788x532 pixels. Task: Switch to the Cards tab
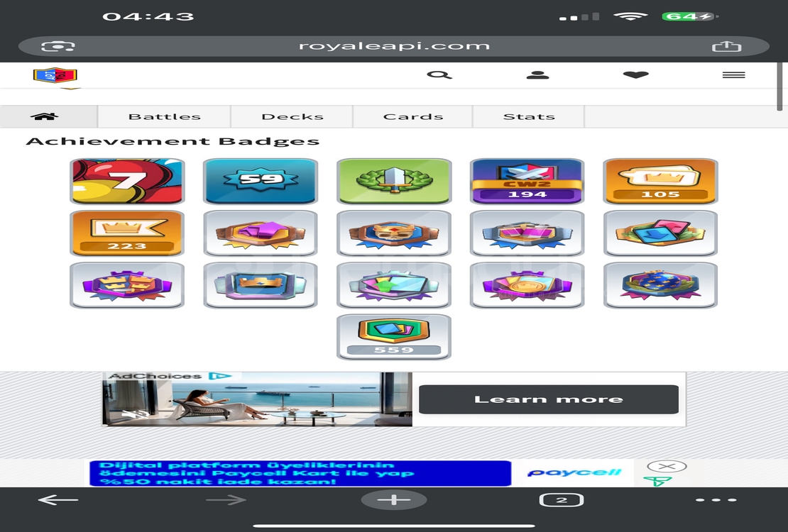coord(413,116)
